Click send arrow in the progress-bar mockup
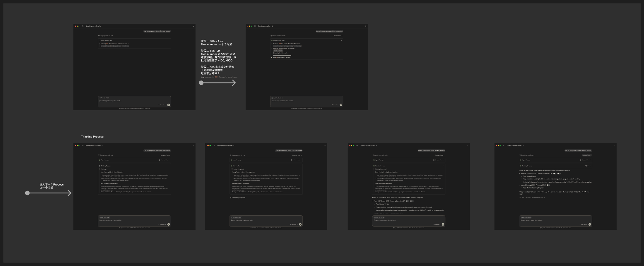Screen dimensions: 644x266 click(x=341, y=105)
